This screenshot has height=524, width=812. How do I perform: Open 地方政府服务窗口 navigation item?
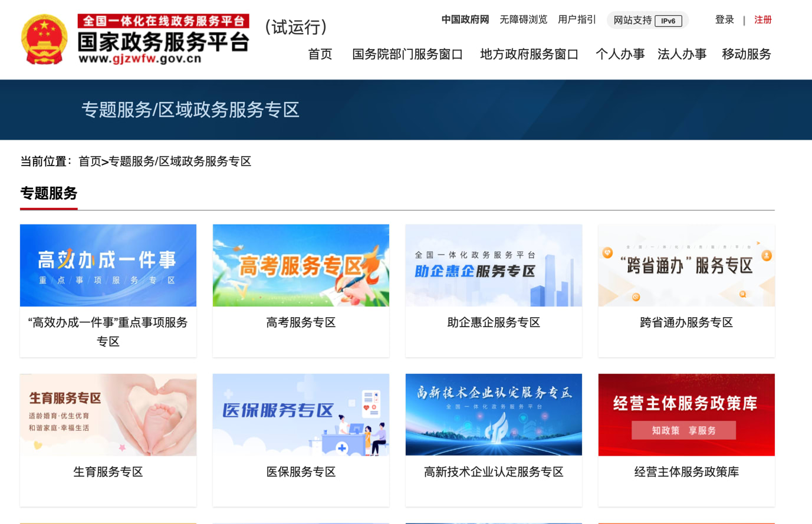point(528,54)
